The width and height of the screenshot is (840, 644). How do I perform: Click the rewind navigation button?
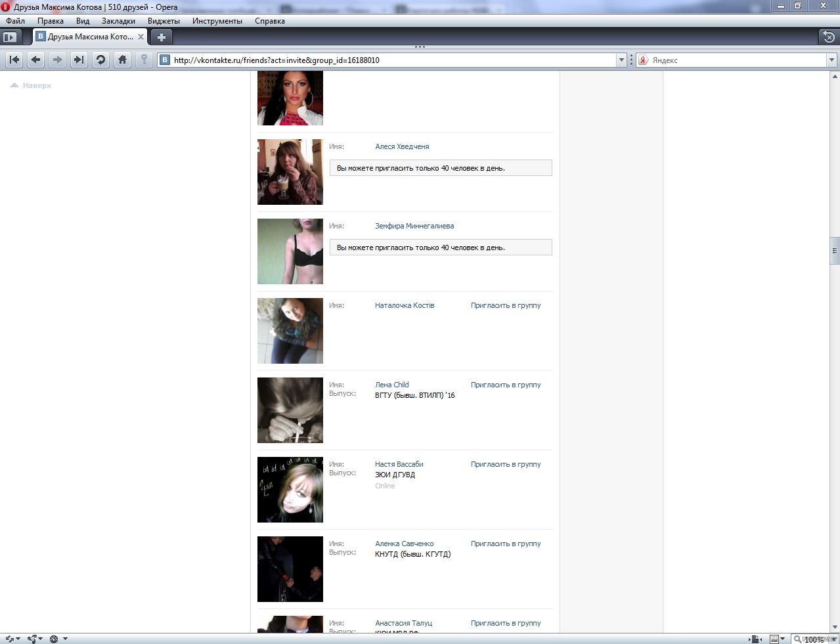click(14, 60)
